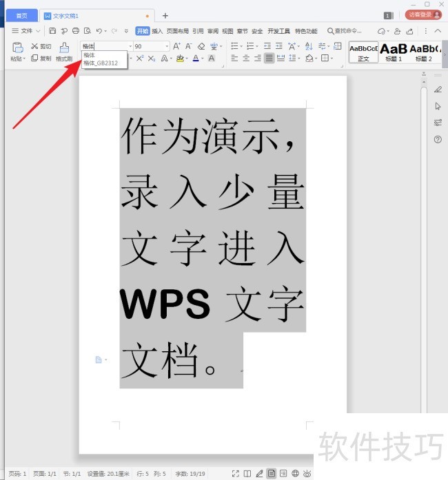The image size is (448, 480).
Task: Click the character shading A icon
Action: [212, 58]
